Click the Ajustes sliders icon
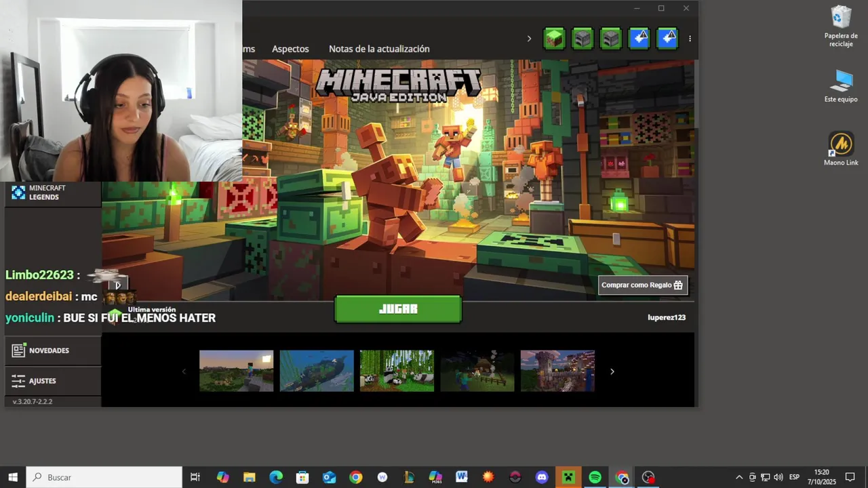868x488 pixels. click(18, 381)
